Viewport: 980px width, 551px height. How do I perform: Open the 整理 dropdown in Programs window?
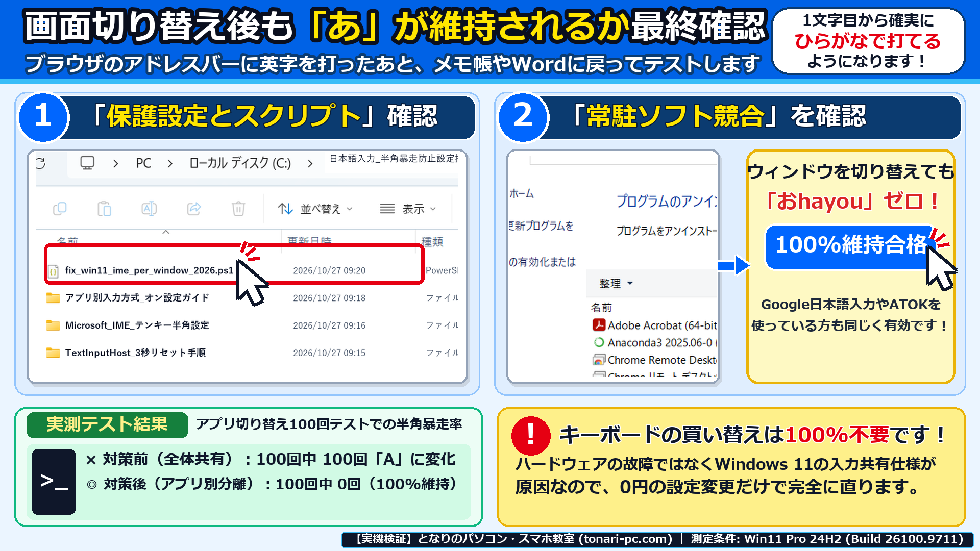tap(616, 283)
